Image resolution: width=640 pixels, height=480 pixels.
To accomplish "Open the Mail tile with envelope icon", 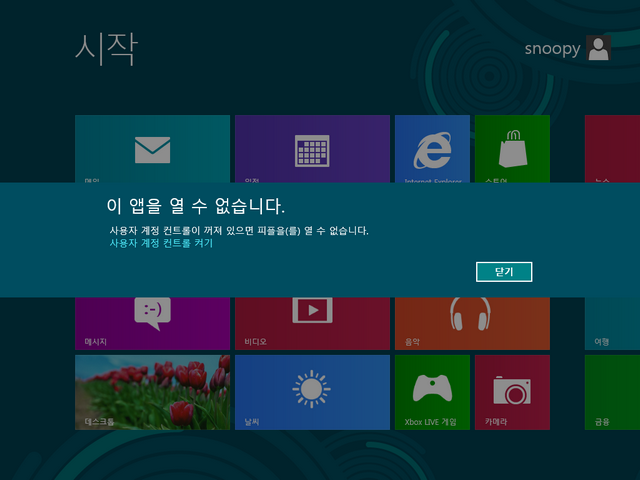I will tap(152, 149).
